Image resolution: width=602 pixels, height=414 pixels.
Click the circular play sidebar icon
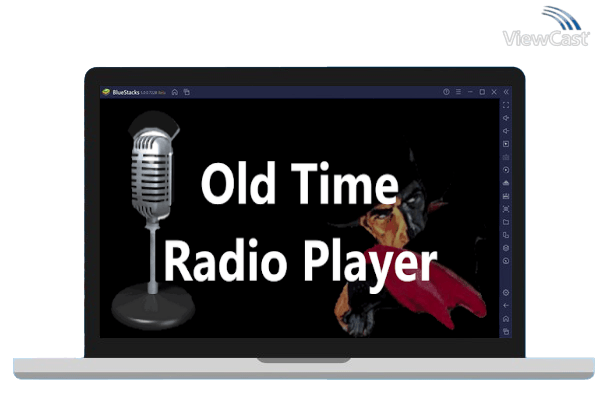point(506,170)
